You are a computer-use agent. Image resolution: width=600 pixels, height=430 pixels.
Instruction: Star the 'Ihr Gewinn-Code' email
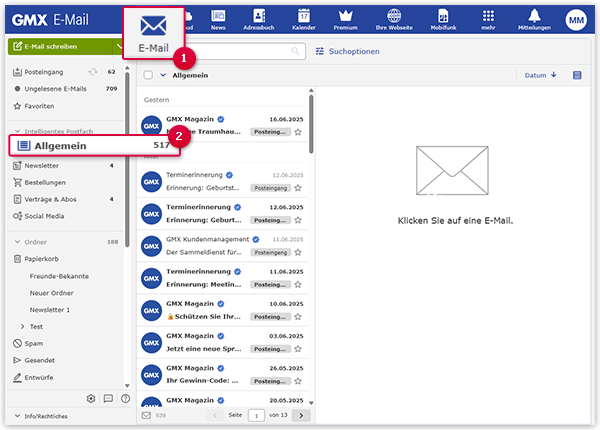[298, 381]
